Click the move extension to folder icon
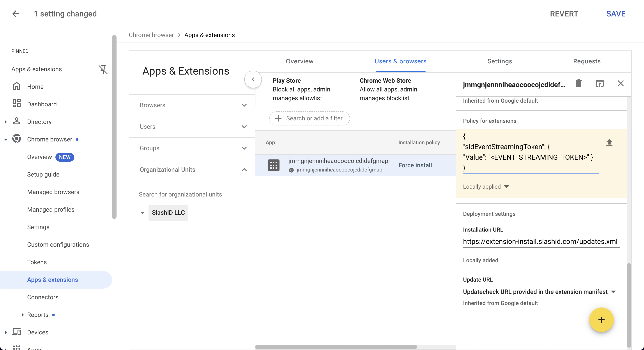 click(x=600, y=83)
